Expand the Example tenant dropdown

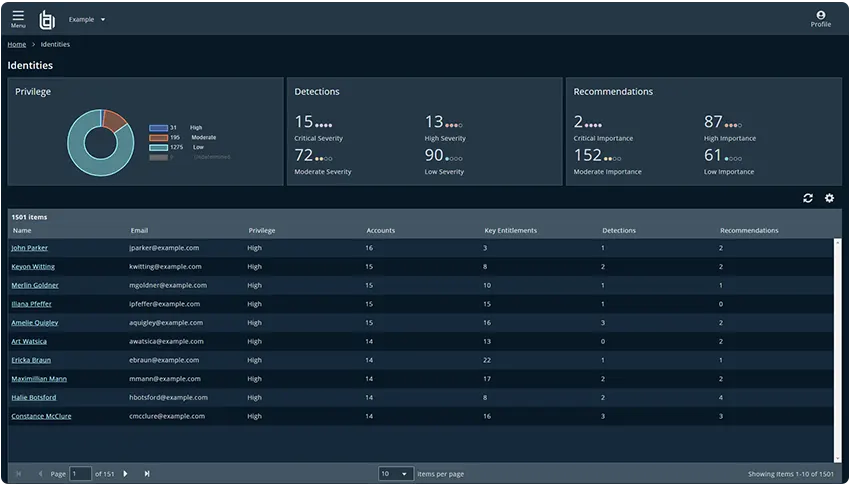[87, 20]
